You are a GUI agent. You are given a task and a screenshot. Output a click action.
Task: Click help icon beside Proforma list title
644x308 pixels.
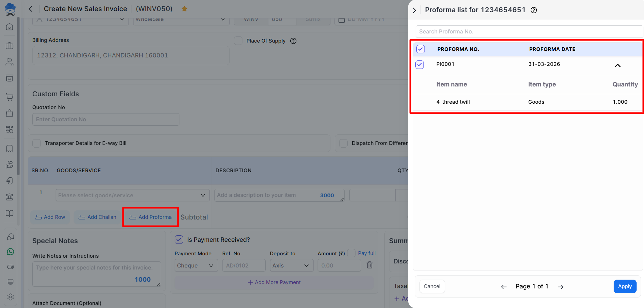pos(534,10)
